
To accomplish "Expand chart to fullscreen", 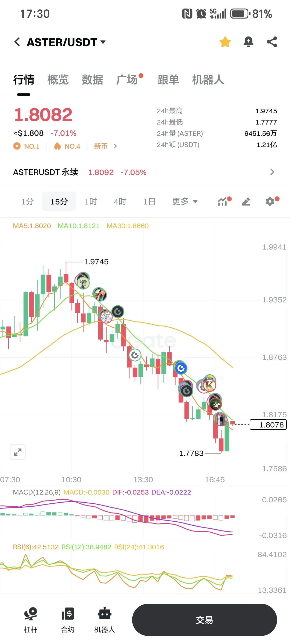I will click(x=18, y=452).
